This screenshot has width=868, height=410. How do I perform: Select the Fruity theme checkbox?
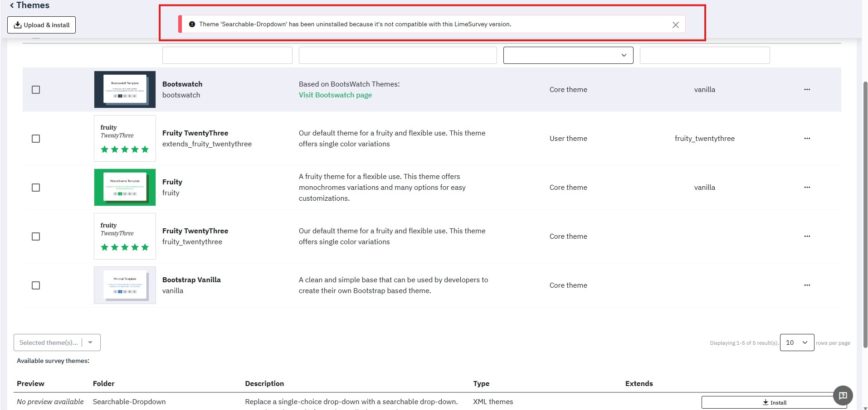pos(36,188)
